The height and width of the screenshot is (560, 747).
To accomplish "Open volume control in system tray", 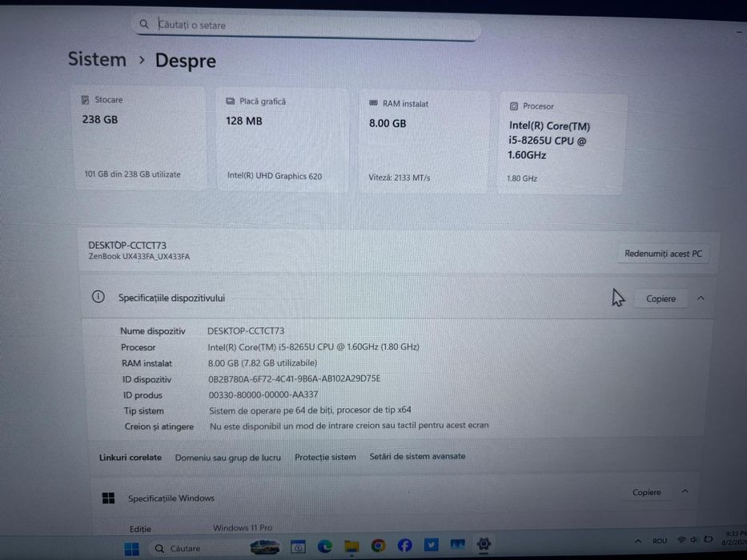I will pyautogui.click(x=694, y=539).
